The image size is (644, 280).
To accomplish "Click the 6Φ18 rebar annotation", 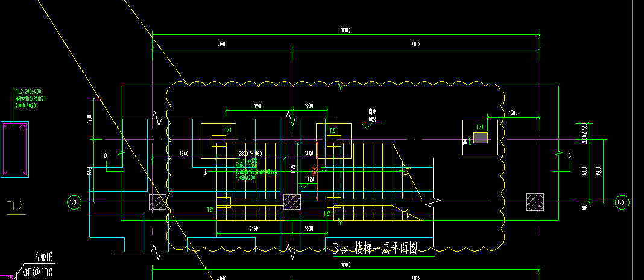I will (45, 258).
